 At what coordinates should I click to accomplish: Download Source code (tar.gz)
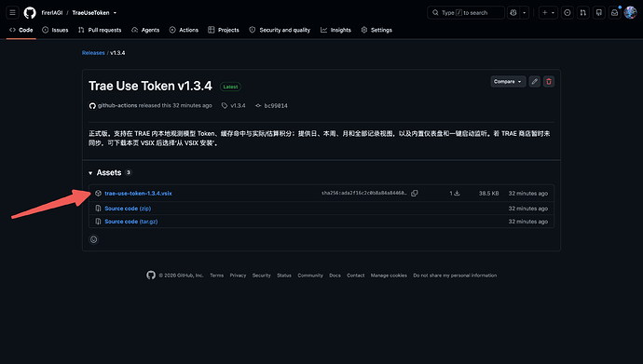click(130, 222)
